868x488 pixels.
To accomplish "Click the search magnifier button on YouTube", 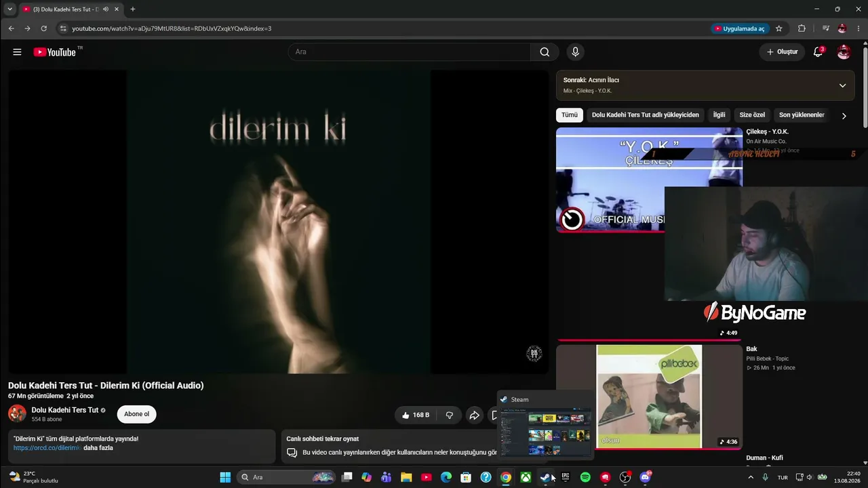I will pyautogui.click(x=545, y=52).
